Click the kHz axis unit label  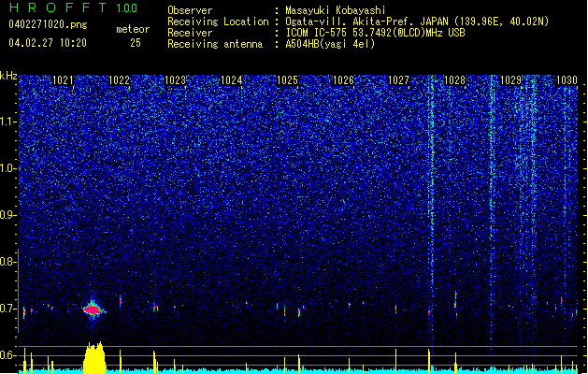pos(8,76)
